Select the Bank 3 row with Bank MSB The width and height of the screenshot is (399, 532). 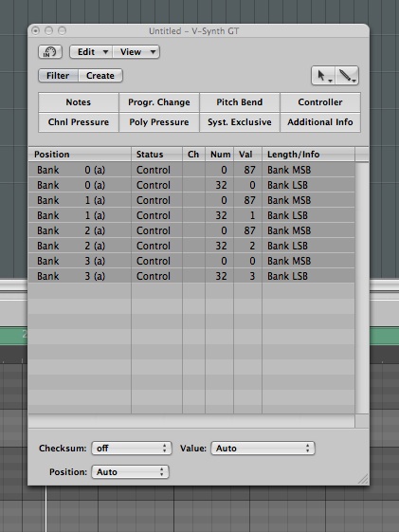[x=191, y=261]
